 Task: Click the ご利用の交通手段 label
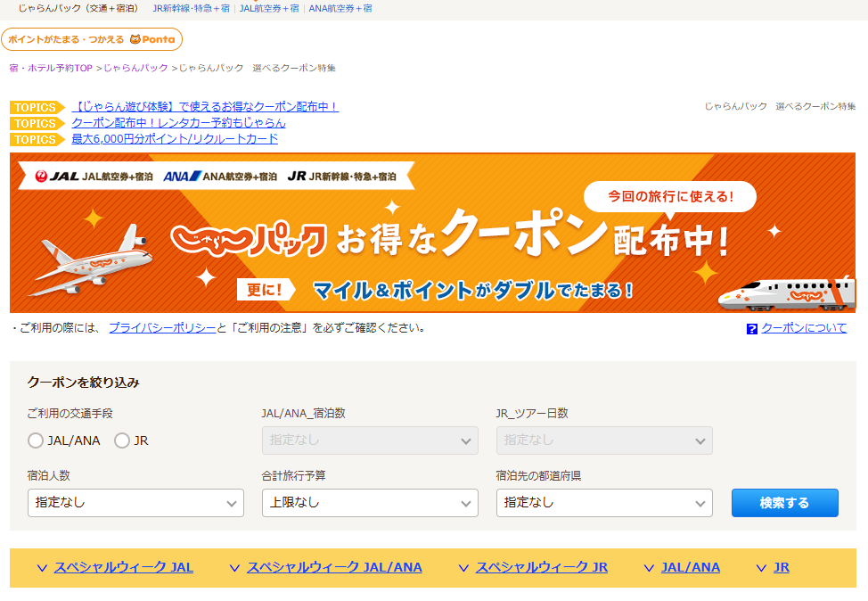point(70,414)
